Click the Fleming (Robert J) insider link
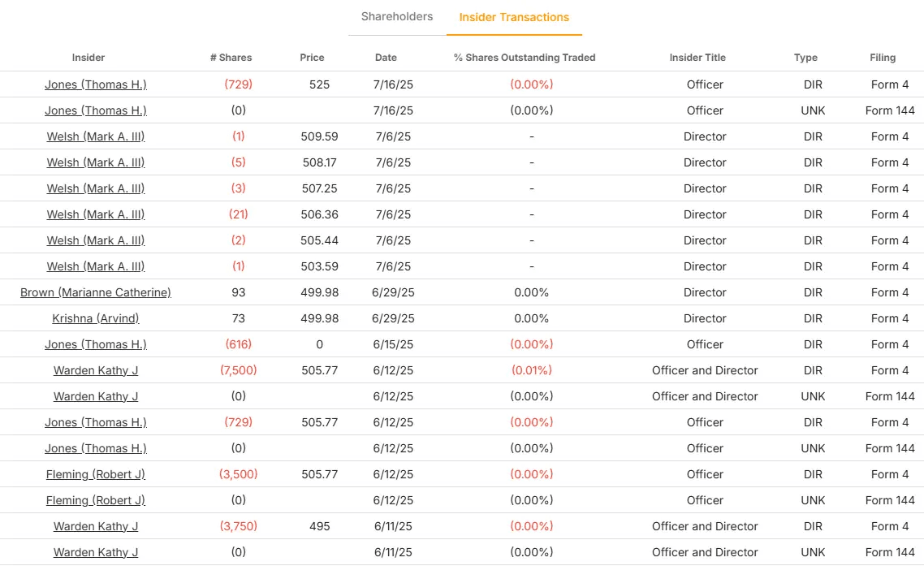The image size is (924, 566). click(94, 474)
